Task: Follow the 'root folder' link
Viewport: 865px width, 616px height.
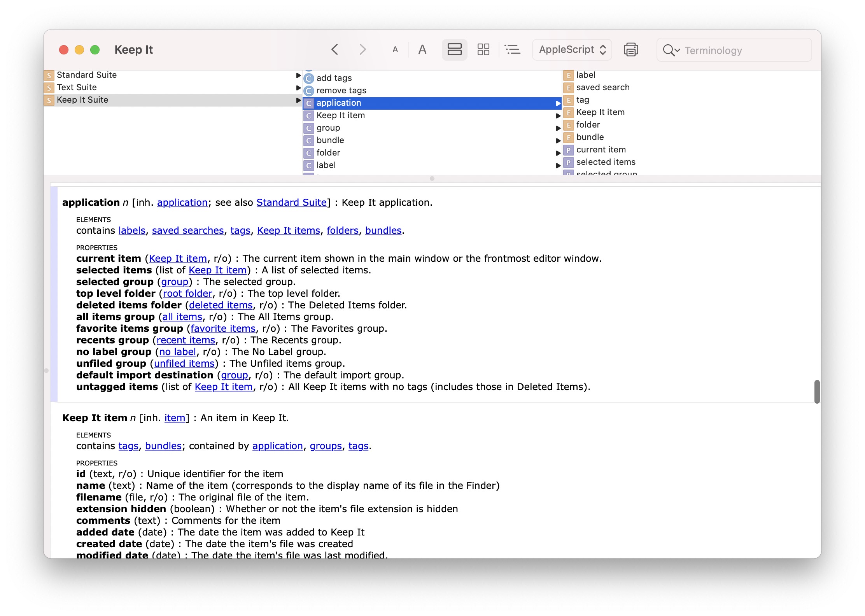Action: (187, 294)
